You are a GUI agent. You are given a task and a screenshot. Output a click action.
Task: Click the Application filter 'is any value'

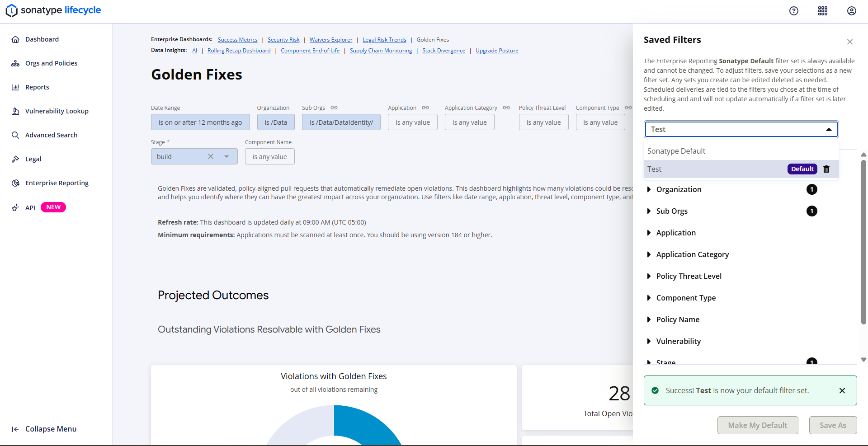coord(413,122)
